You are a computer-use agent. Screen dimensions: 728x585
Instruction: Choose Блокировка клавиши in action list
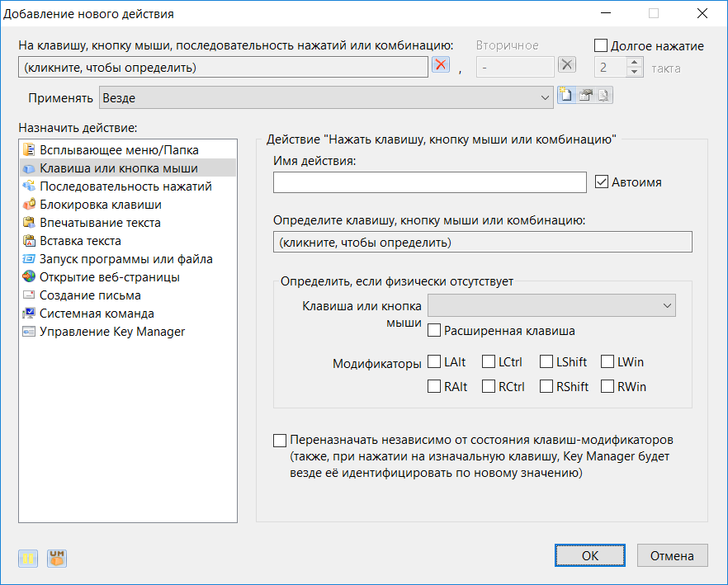click(x=100, y=205)
